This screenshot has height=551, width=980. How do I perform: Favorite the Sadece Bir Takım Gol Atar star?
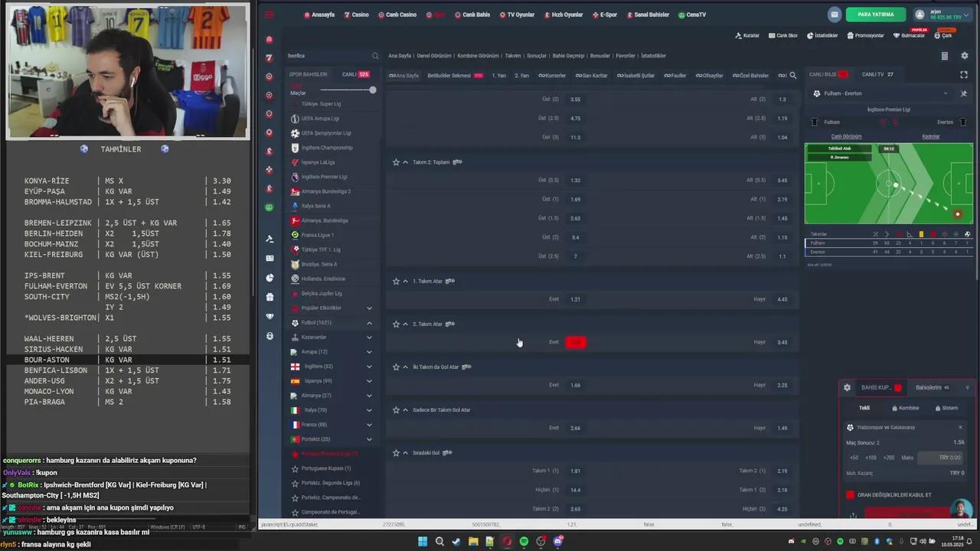396,409
